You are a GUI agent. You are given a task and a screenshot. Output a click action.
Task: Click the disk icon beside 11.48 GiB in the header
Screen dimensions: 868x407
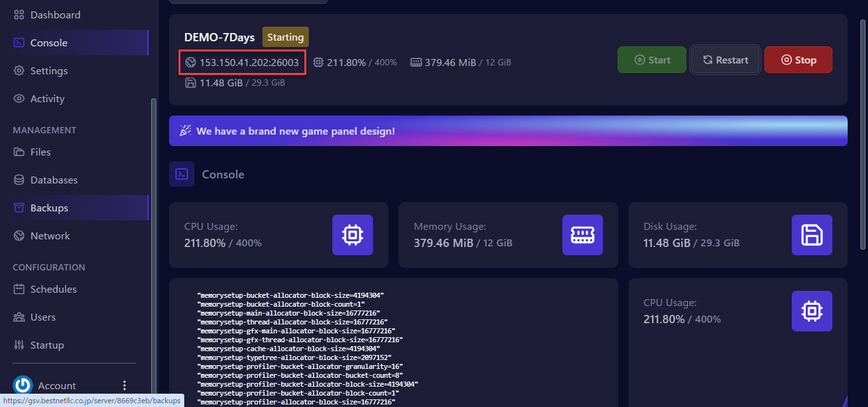191,83
